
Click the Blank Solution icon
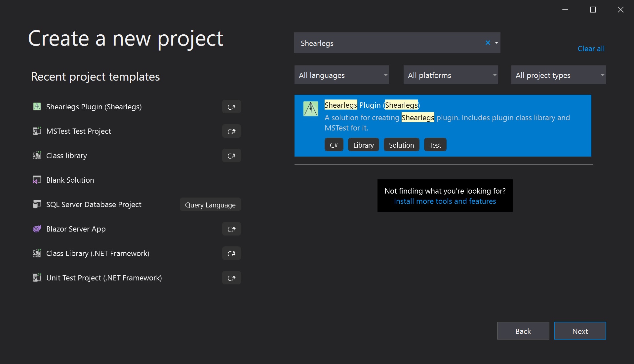(37, 180)
